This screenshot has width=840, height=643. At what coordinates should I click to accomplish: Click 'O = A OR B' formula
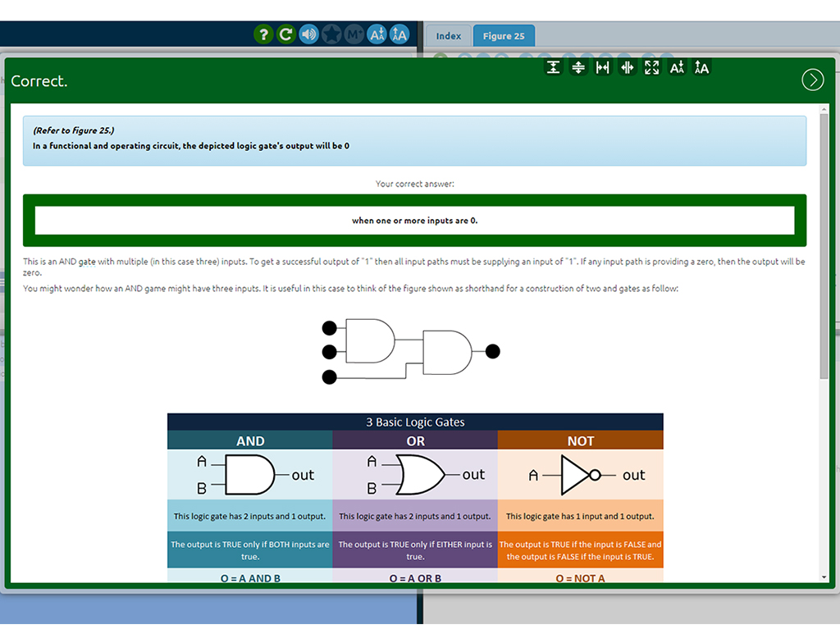click(x=415, y=578)
